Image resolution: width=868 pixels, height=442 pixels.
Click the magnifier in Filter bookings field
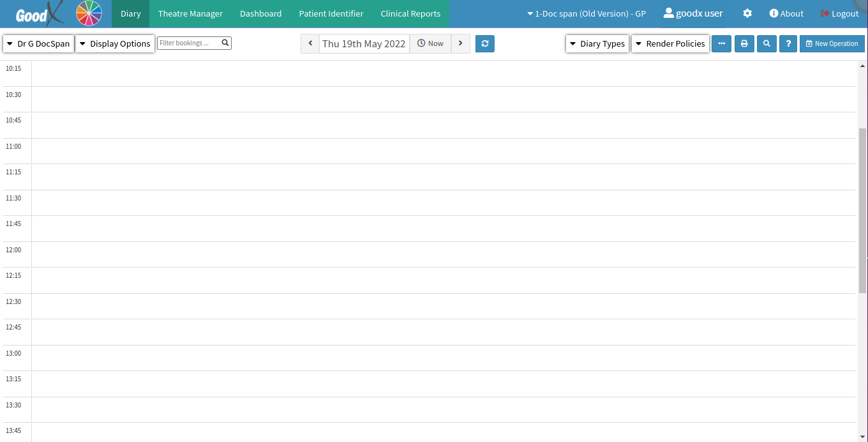pyautogui.click(x=225, y=43)
